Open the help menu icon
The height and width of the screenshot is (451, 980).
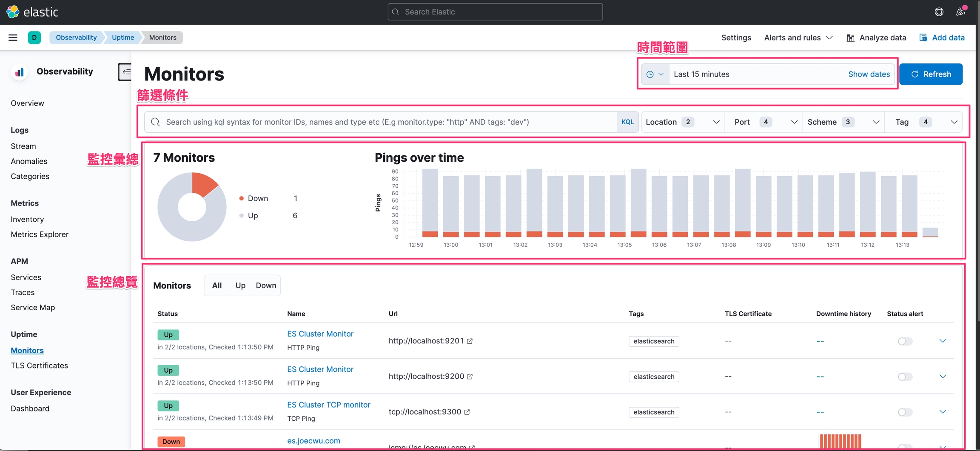point(939,12)
